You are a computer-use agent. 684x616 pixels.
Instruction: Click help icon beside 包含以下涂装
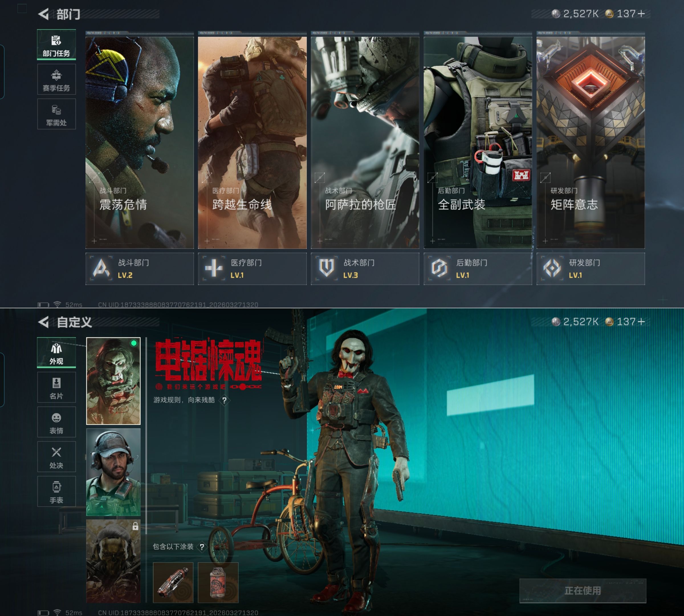click(202, 547)
